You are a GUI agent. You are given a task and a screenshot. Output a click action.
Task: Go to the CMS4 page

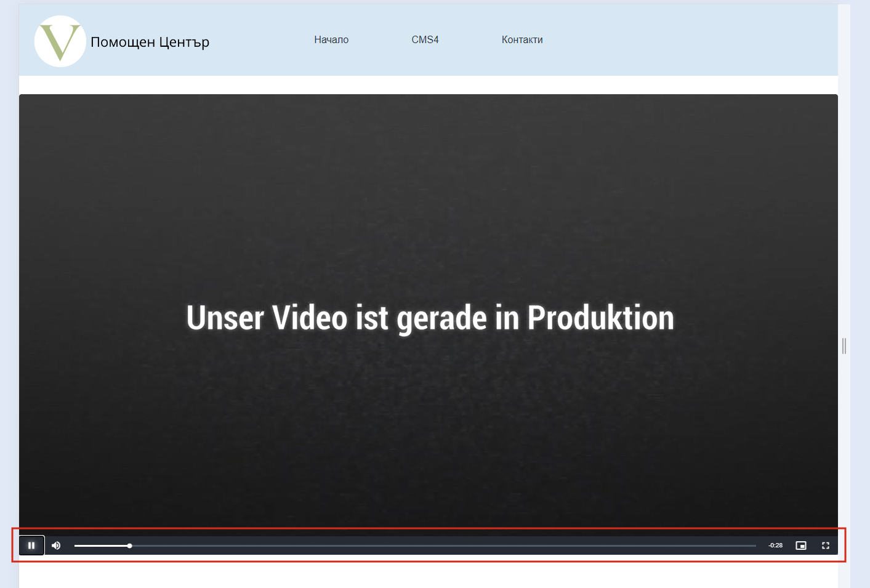click(x=425, y=39)
